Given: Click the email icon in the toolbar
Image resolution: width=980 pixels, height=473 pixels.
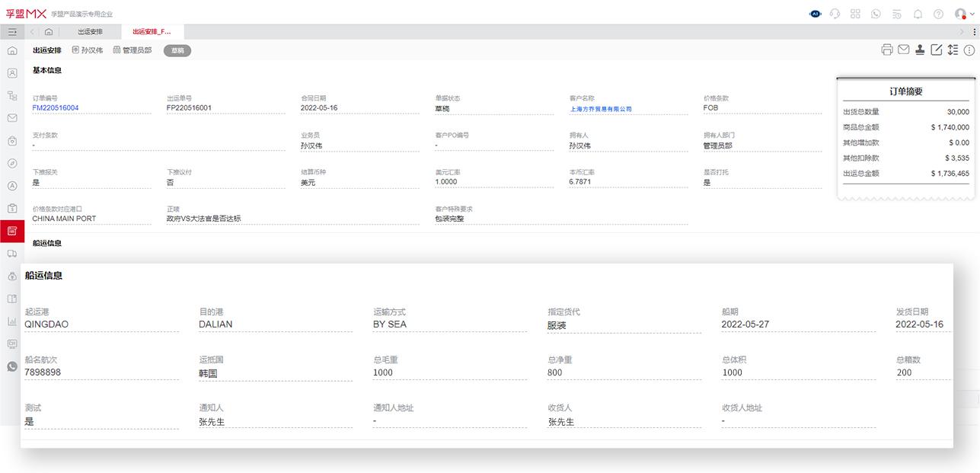Looking at the screenshot, I should (x=903, y=49).
